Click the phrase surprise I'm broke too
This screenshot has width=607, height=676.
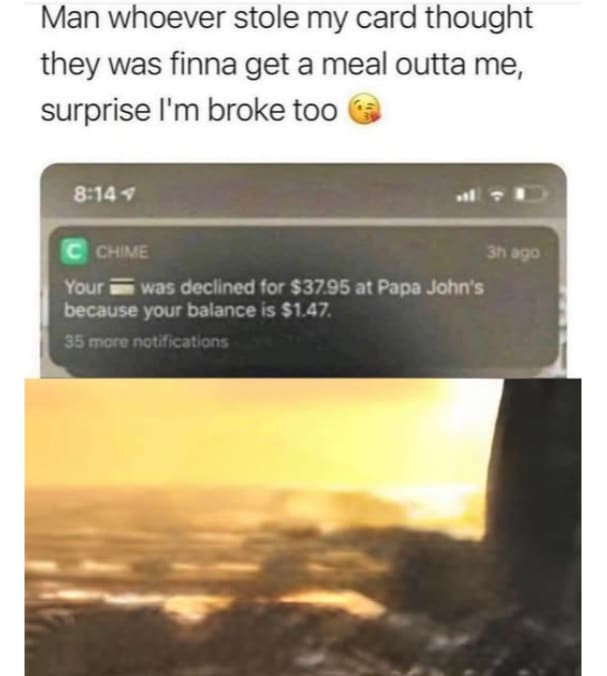coord(189,110)
